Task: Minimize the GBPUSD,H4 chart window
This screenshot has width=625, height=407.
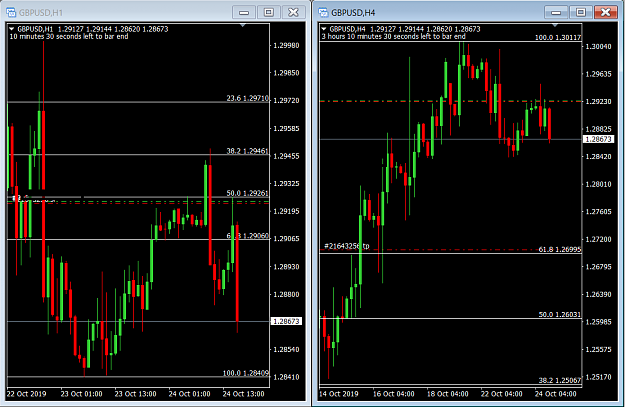Action: click(x=556, y=12)
